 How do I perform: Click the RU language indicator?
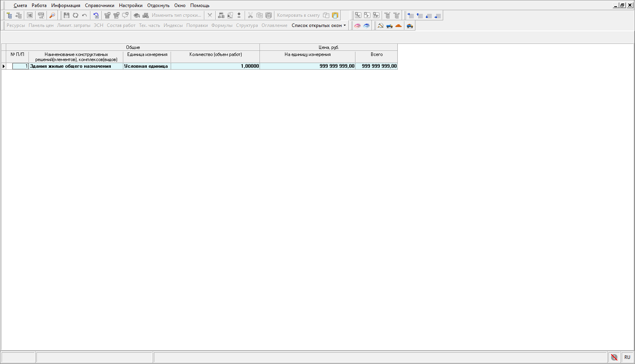[627, 357]
